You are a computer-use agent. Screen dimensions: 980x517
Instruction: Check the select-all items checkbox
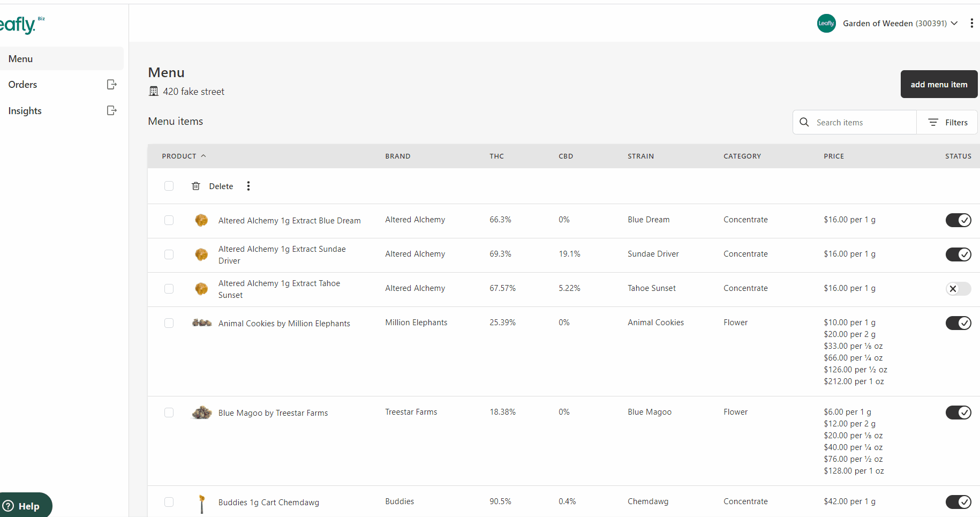click(169, 186)
